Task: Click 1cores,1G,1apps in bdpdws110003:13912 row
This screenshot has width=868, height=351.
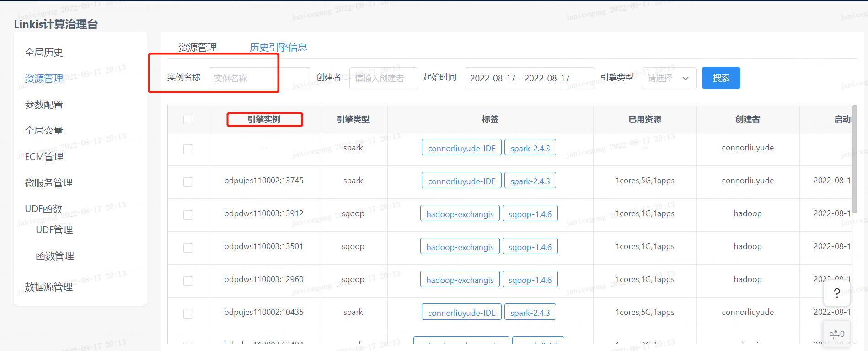Action: [645, 213]
